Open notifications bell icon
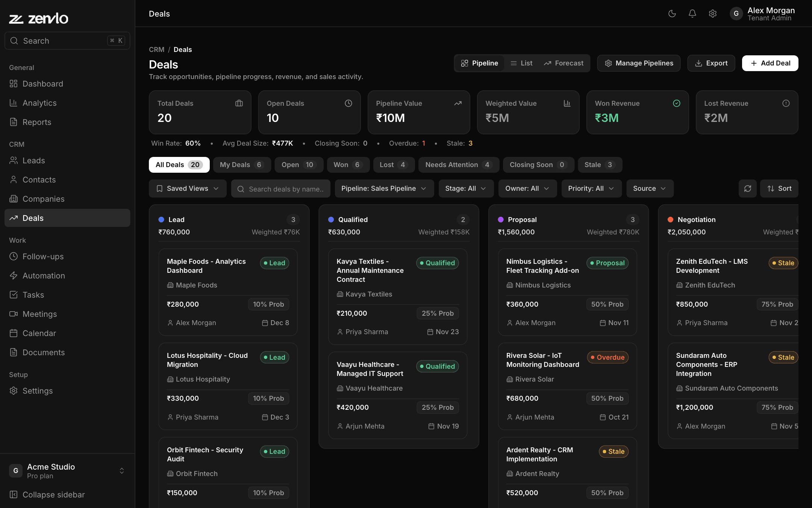Screen dimensions: 812x508 692,14
